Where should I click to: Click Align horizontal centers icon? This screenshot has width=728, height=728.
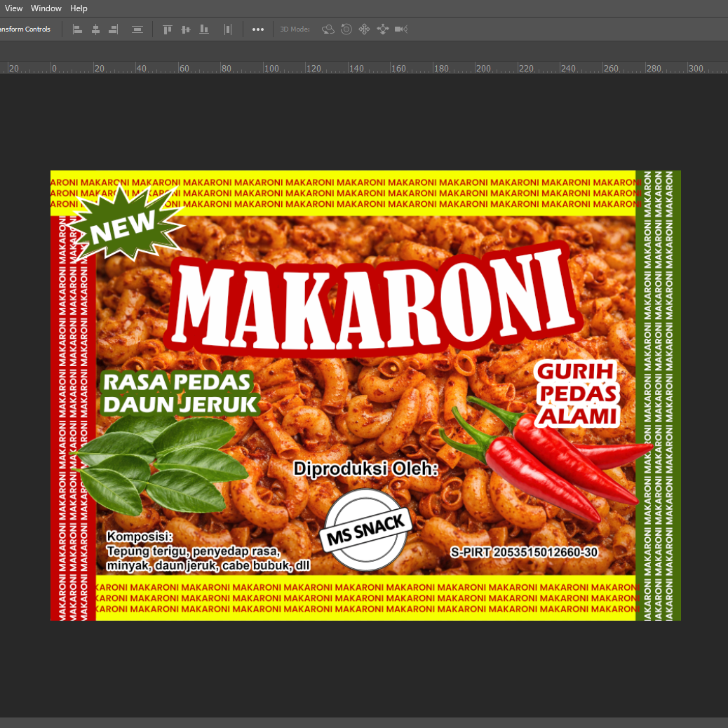(x=95, y=29)
